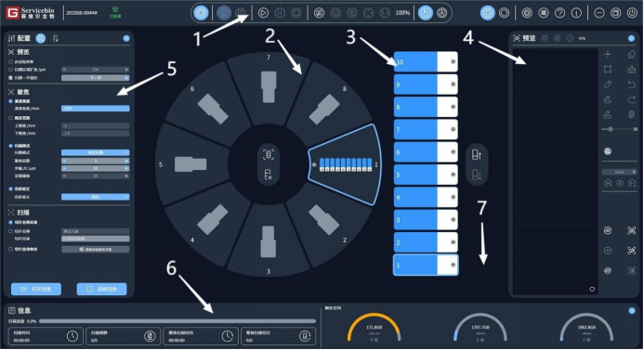This screenshot has height=350, width=644.
Task: Toggle the second checkbox under 预览 with /μm label
Action: pos(10,70)
